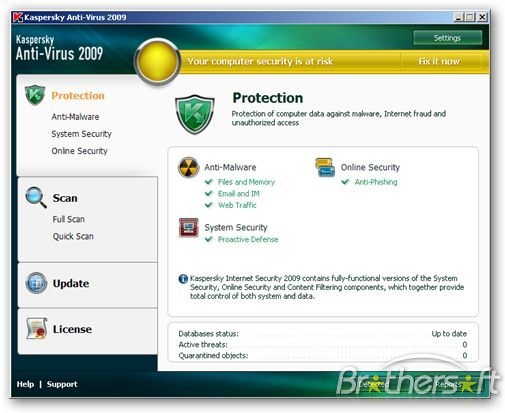This screenshot has height=413, width=505.
Task: Click the Files and Memory link
Action: point(246,182)
